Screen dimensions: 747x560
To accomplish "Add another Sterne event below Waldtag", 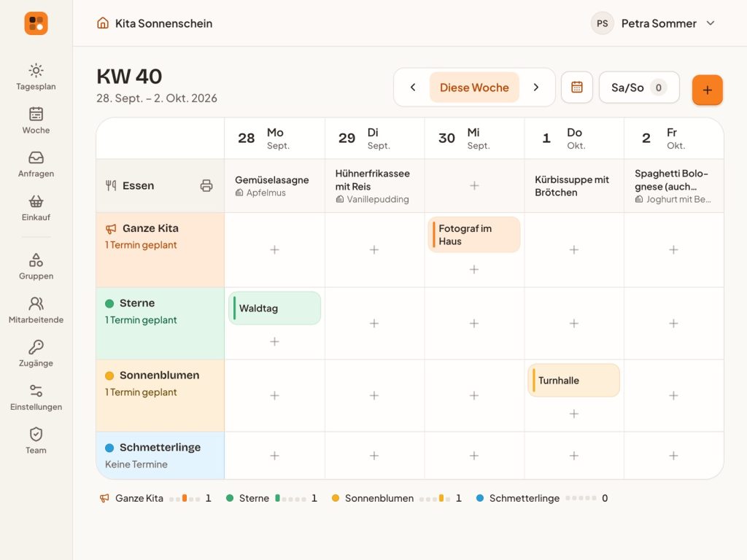I will pos(274,341).
